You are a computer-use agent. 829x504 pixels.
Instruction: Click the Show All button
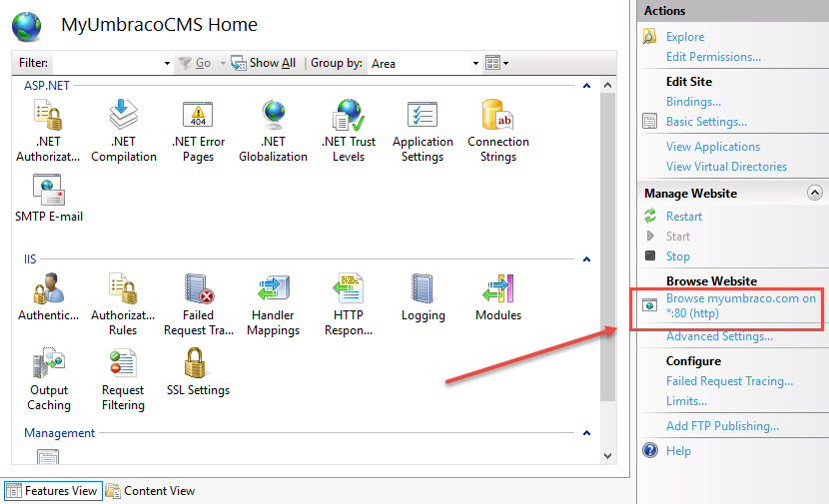click(264, 63)
